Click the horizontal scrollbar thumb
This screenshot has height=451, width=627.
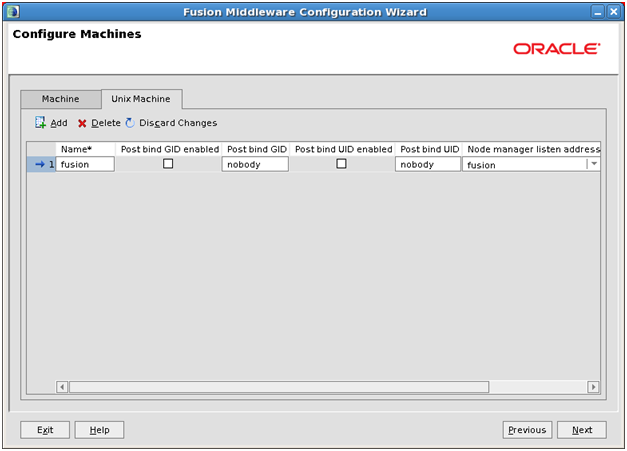(279, 387)
